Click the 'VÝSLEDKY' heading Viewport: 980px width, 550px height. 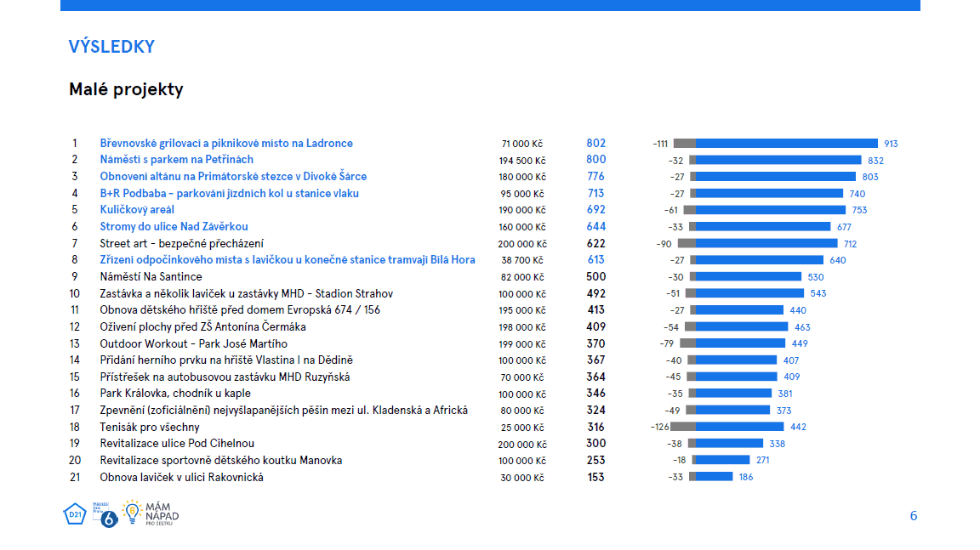pos(111,47)
